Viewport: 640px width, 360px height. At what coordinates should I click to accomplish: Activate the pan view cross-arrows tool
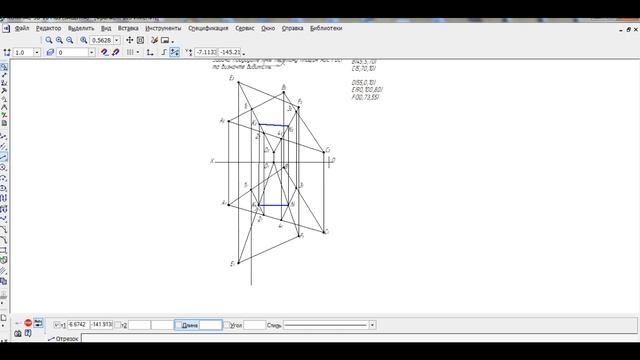point(129,40)
